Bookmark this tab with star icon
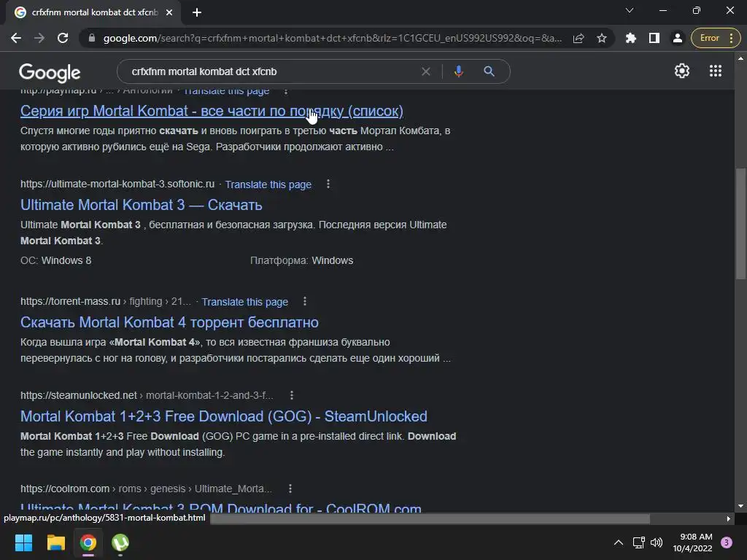The image size is (747, 560). pos(602,38)
